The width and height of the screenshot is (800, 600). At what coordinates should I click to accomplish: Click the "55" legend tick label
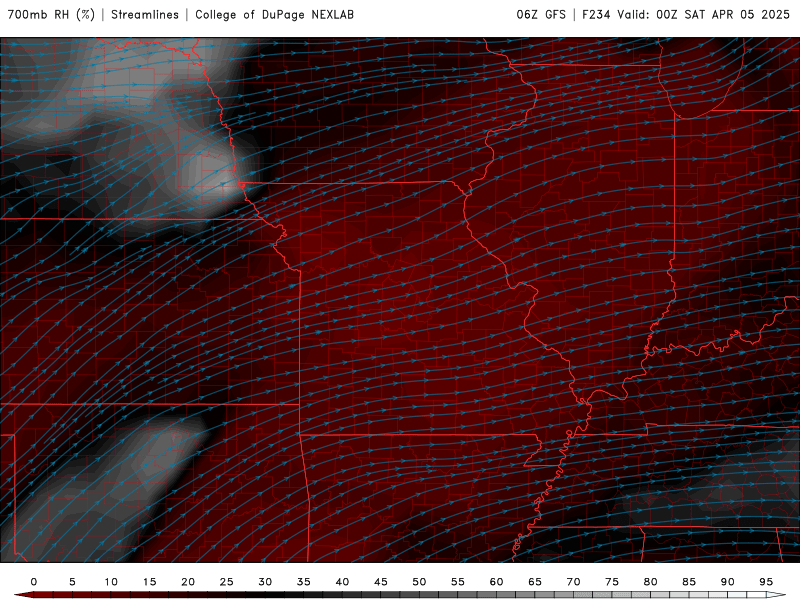[x=458, y=582]
